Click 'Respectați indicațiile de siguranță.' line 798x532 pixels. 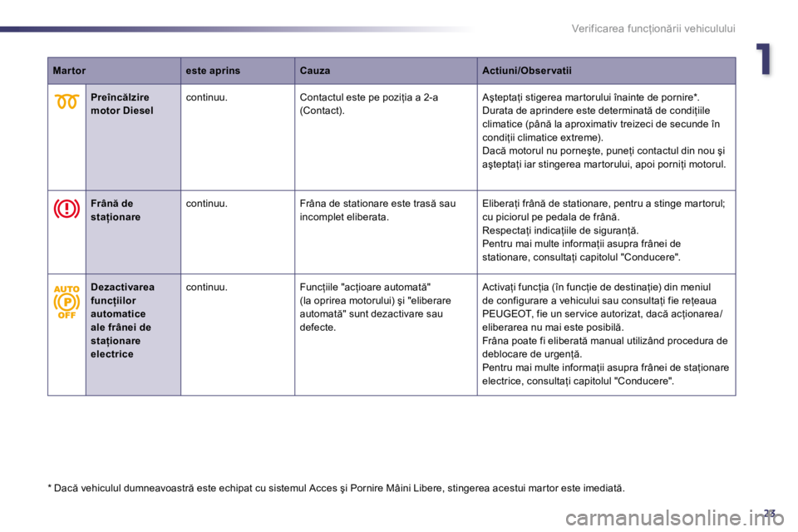click(560, 230)
